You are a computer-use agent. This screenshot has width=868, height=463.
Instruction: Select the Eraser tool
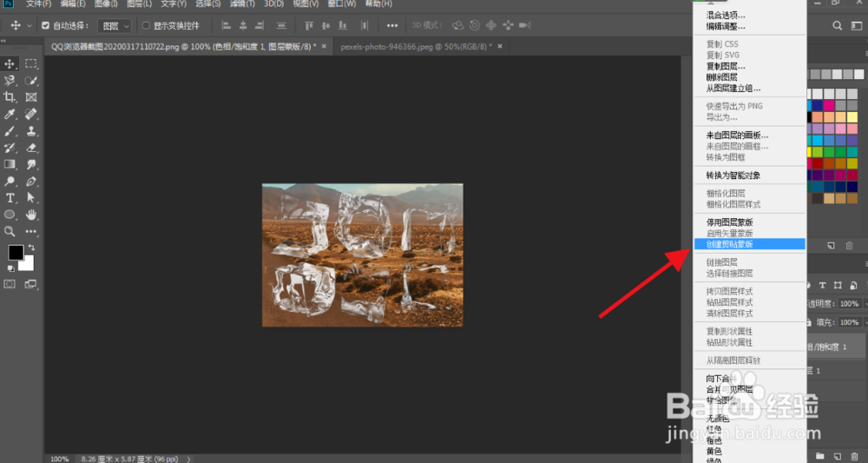pos(31,148)
